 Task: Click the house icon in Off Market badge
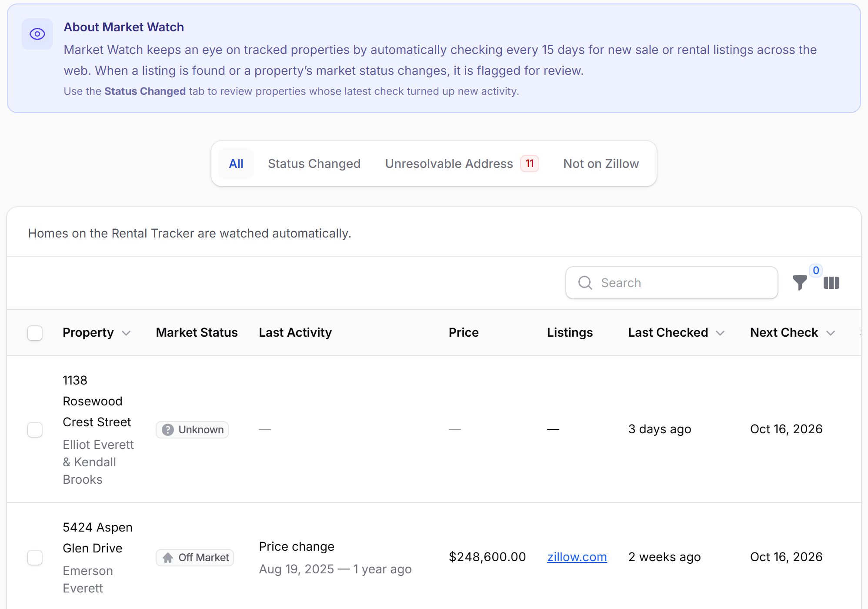(167, 558)
